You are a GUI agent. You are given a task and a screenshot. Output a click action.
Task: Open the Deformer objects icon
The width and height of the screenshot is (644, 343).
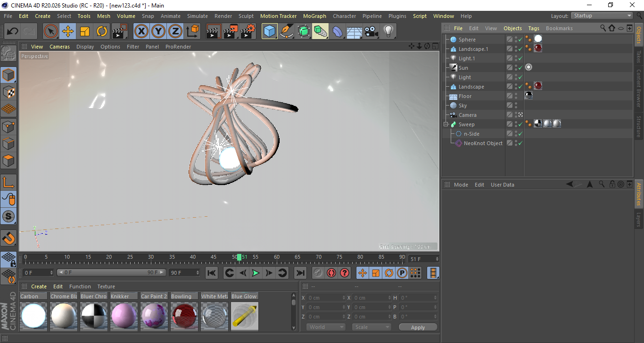click(338, 32)
